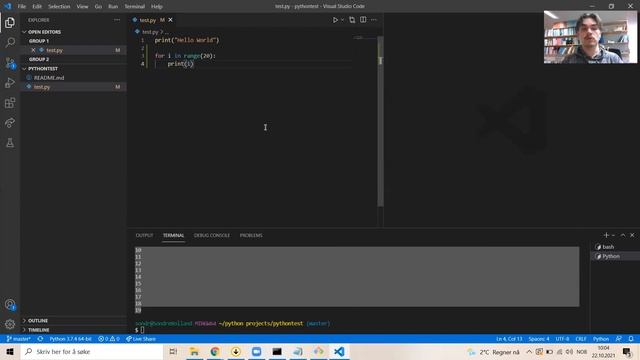Switch to the Debug Console tab

[212, 236]
